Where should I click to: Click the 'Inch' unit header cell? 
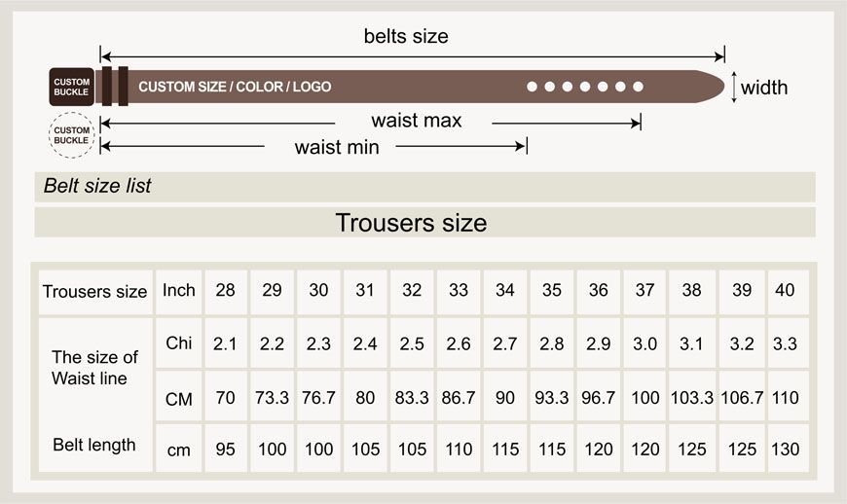coord(179,292)
